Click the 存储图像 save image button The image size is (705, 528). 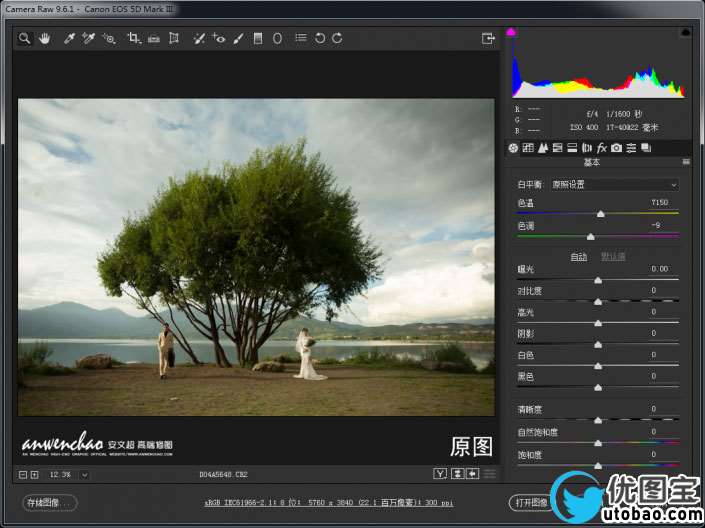49,502
